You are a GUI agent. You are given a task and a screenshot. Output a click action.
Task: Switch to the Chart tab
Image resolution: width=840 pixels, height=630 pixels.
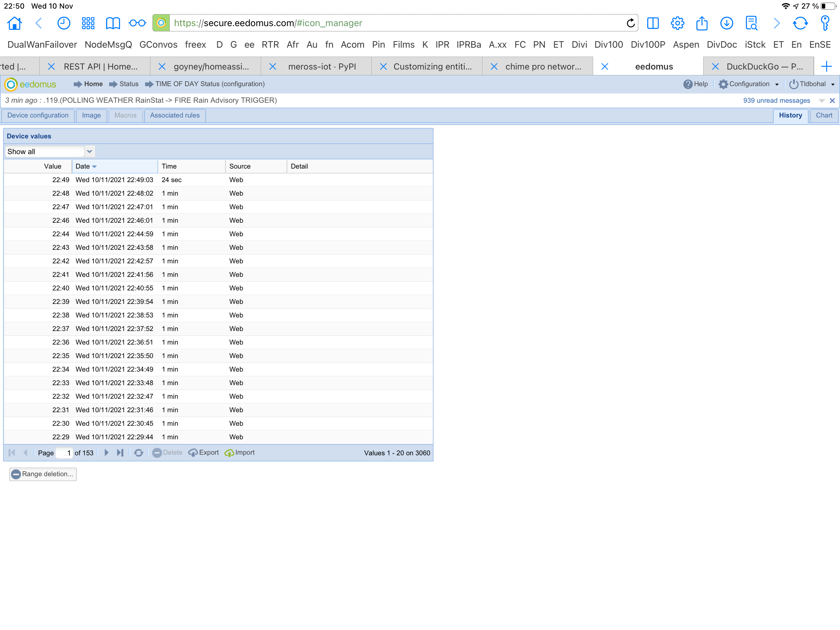click(824, 115)
